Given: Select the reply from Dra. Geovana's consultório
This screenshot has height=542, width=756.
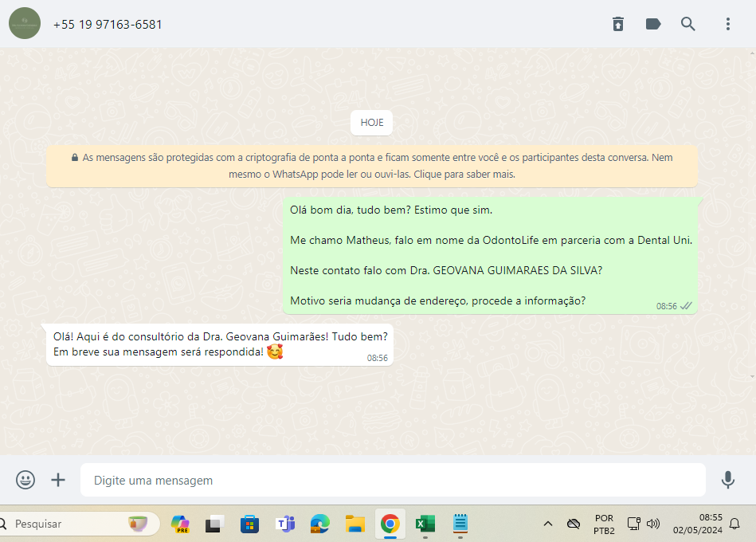Looking at the screenshot, I should pyautogui.click(x=219, y=345).
